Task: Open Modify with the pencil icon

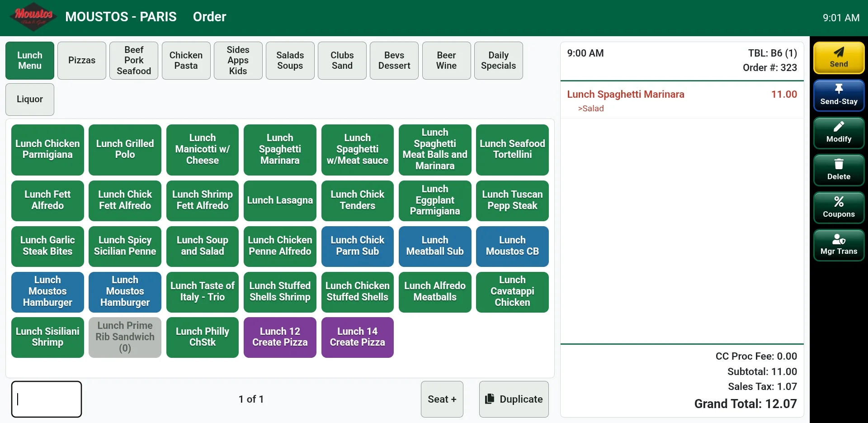Action: [839, 133]
